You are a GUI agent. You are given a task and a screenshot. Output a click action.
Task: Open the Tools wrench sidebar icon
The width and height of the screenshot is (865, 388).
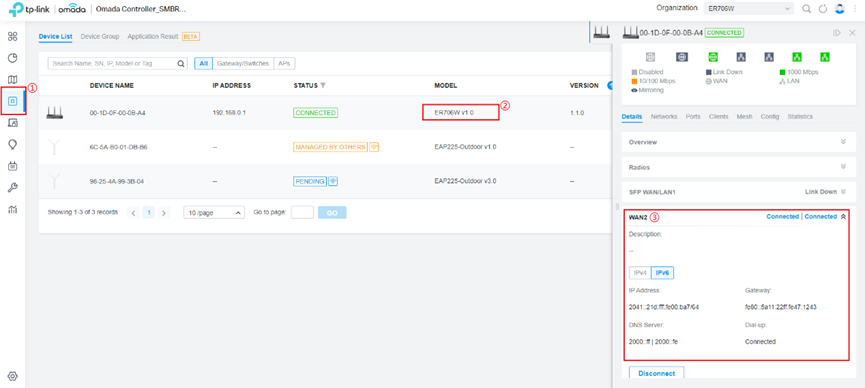pos(13,188)
